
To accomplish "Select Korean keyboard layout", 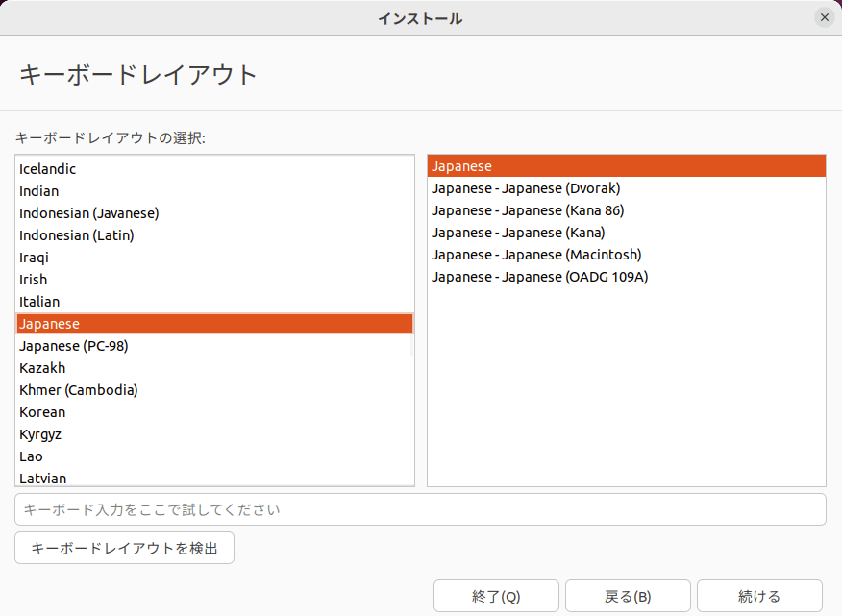I will click(x=214, y=412).
